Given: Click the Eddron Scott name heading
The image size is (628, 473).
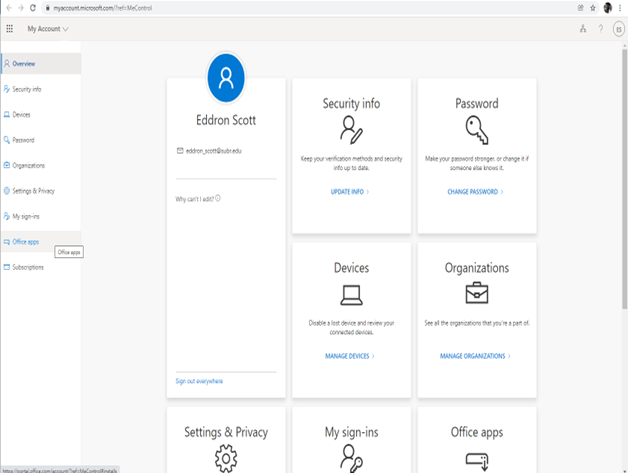Looking at the screenshot, I should click(x=226, y=120).
